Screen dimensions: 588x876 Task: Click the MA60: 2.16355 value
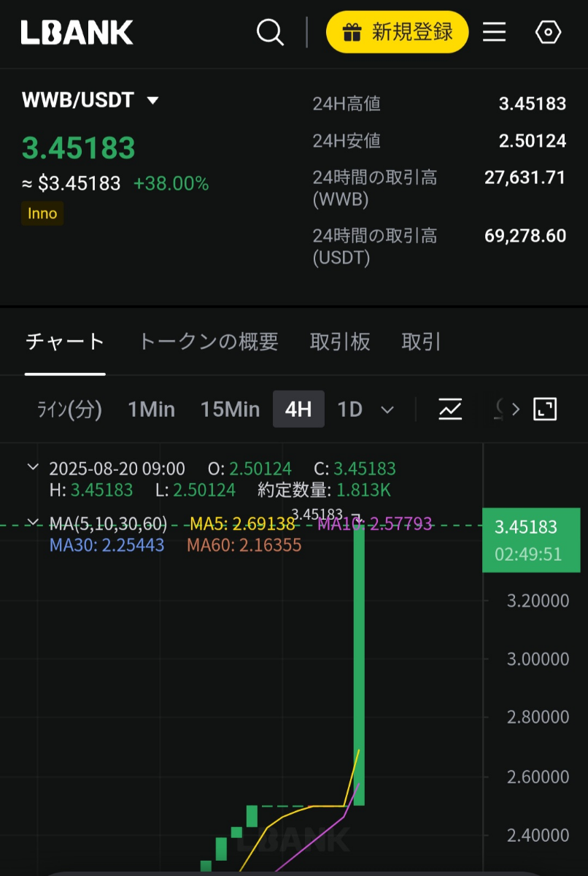point(244,545)
